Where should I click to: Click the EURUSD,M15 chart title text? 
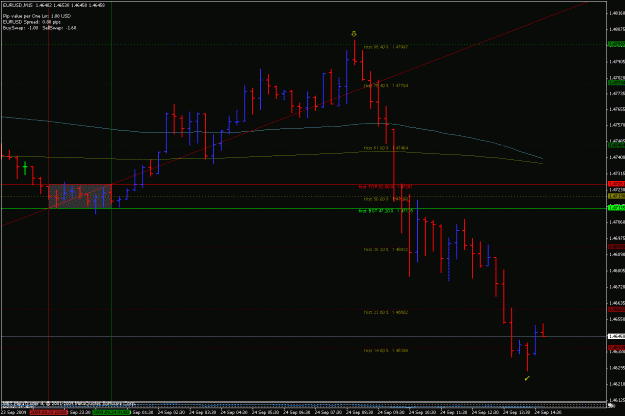tap(17, 5)
